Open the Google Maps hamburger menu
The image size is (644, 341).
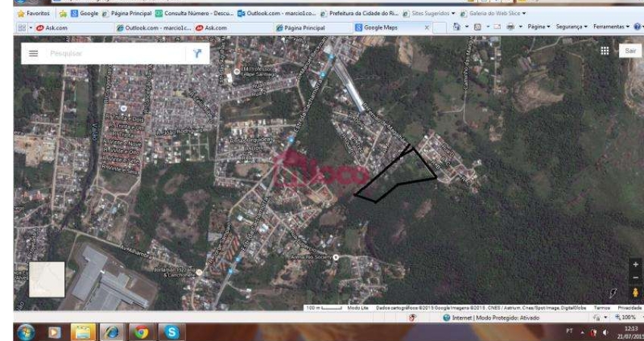click(x=33, y=53)
